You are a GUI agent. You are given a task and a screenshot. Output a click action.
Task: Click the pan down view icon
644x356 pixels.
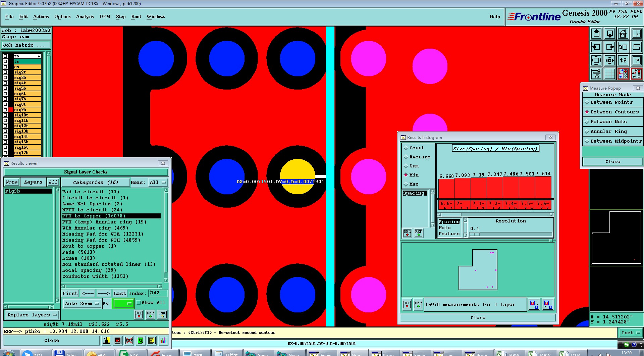(610, 34)
